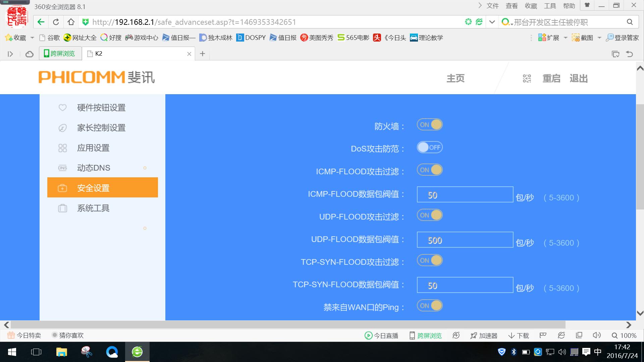The image size is (644, 362).
Task: Click the UDP-FLOOD threshold input field
Action: [465, 240]
